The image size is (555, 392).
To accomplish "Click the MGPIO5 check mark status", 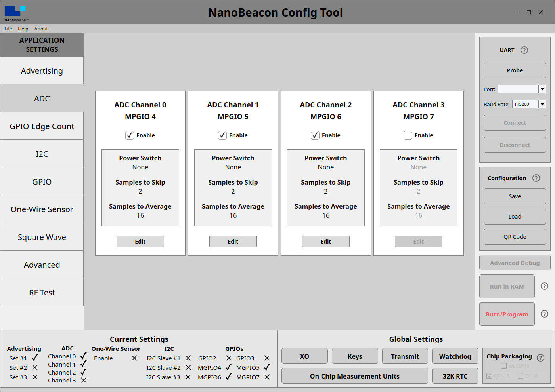I will [267, 367].
